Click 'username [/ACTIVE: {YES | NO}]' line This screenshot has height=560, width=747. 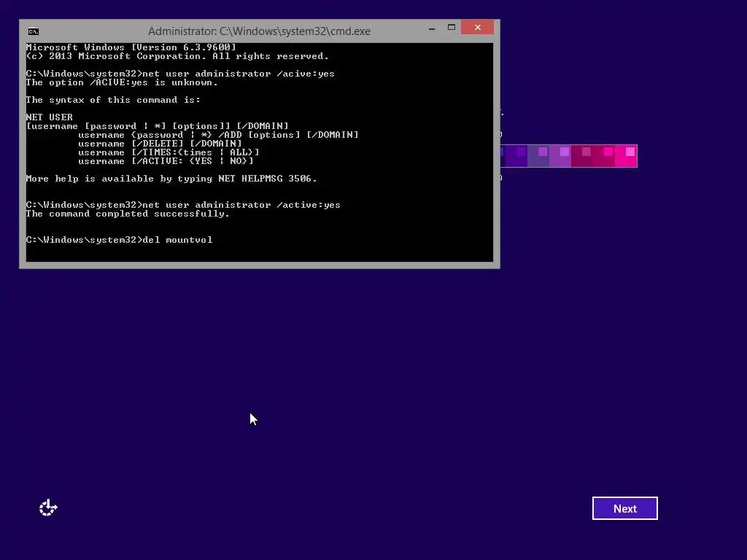[166, 161]
